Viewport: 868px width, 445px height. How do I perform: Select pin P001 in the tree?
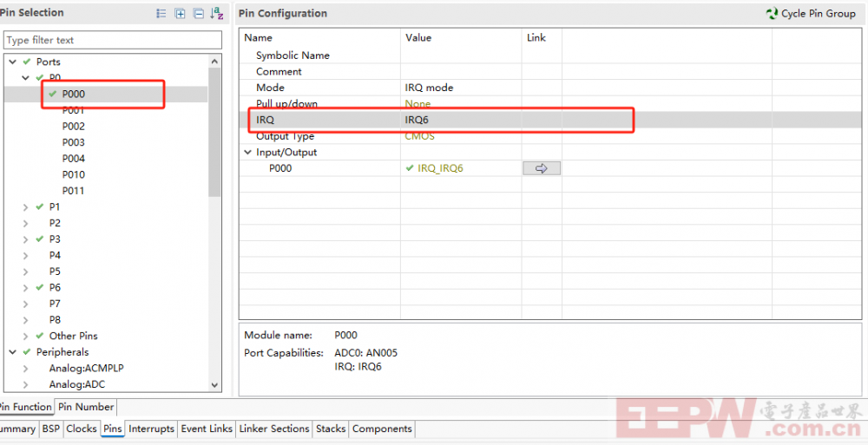(73, 110)
